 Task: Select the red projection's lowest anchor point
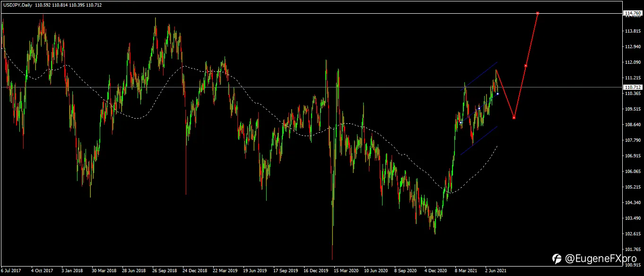(x=513, y=118)
